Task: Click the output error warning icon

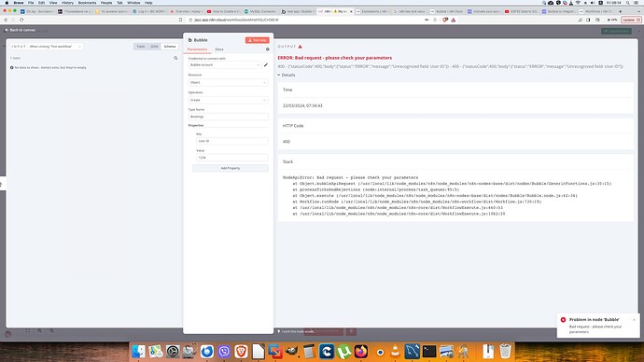Action: pyautogui.click(x=301, y=47)
